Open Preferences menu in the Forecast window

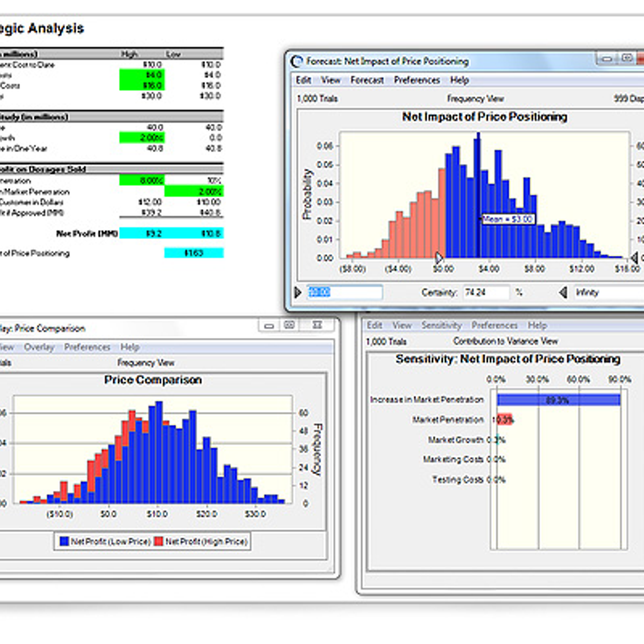tap(416, 80)
